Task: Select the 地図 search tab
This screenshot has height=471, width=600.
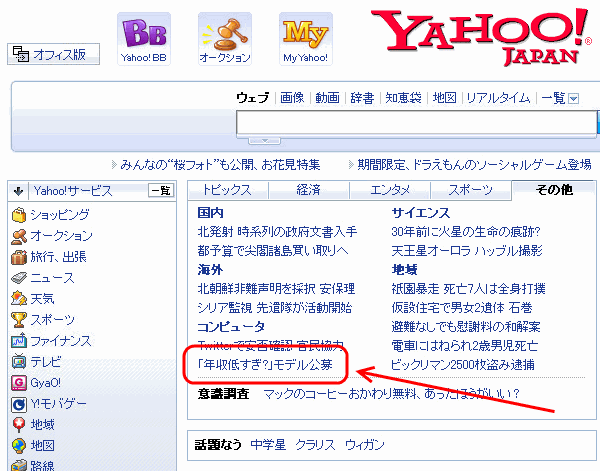Action: [445, 98]
